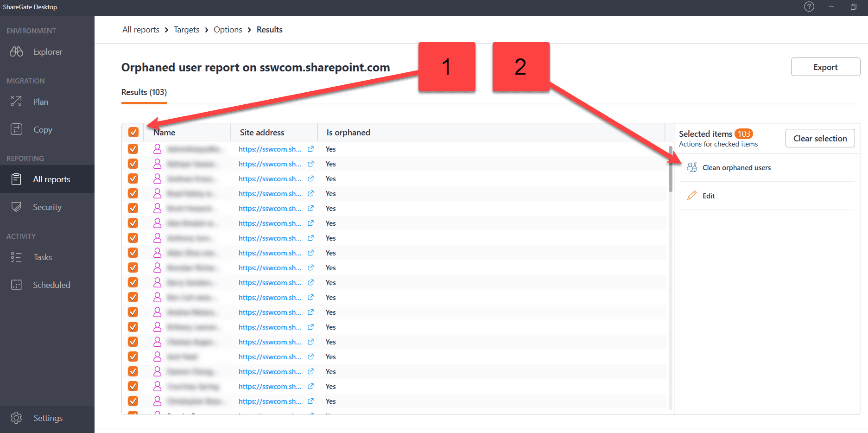
Task: Click the Clean orphaned users icon
Action: [692, 168]
